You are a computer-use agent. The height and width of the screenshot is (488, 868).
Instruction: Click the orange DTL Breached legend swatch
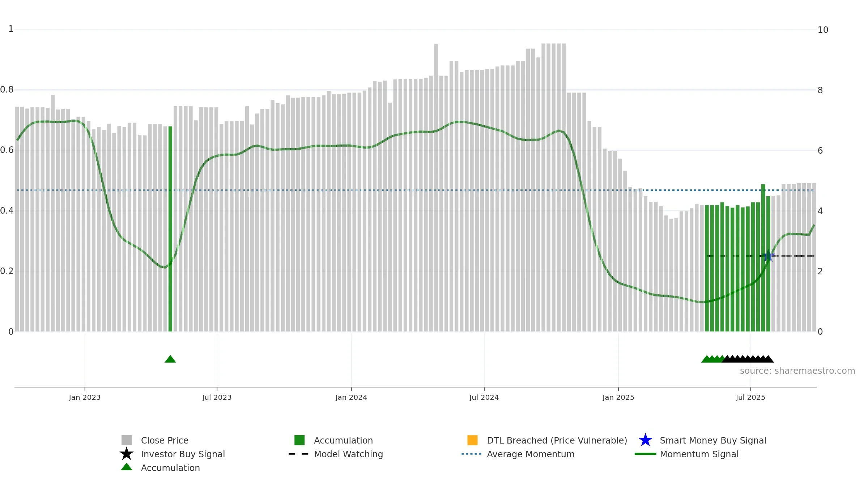472,440
